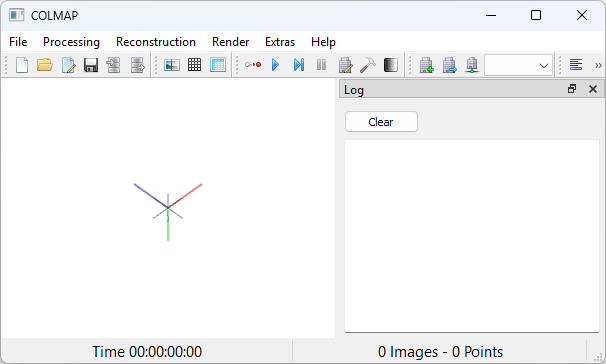
Task: Open the Processing menu
Action: pos(71,42)
